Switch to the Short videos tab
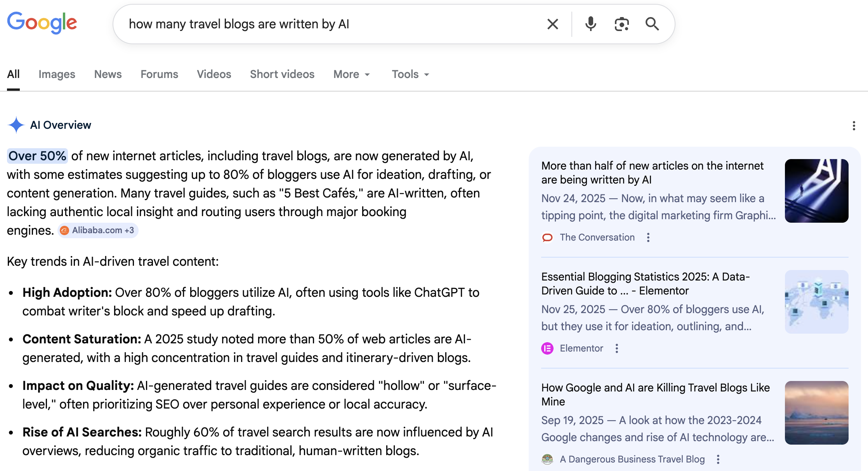 (x=282, y=74)
